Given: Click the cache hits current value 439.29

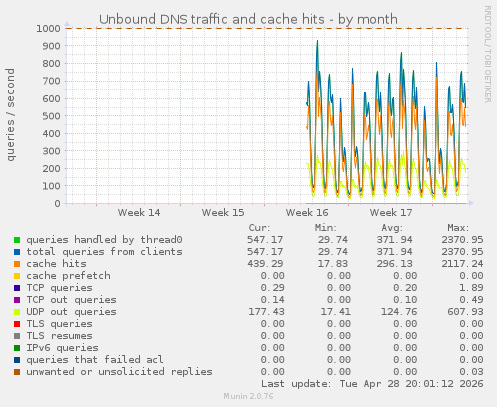Looking at the screenshot, I should click(x=265, y=264).
